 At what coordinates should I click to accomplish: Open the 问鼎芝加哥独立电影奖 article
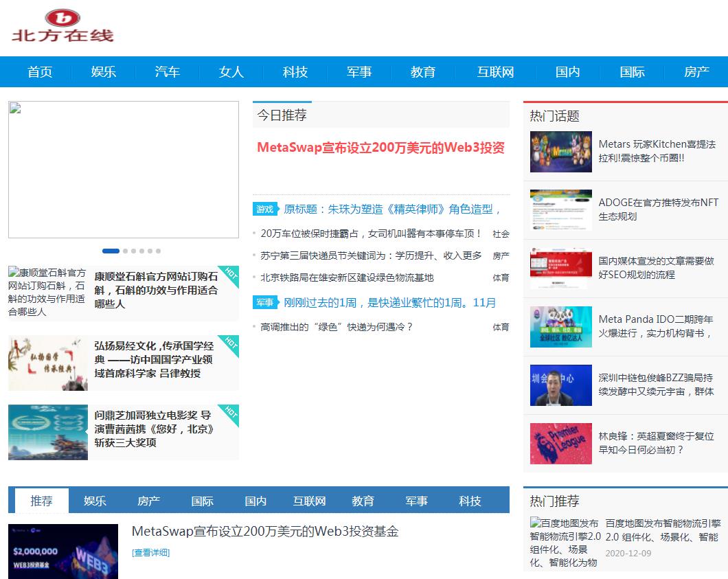tap(154, 429)
